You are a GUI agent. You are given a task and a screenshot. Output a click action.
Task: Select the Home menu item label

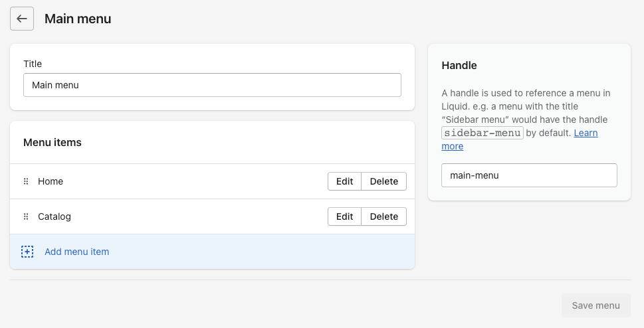51,181
